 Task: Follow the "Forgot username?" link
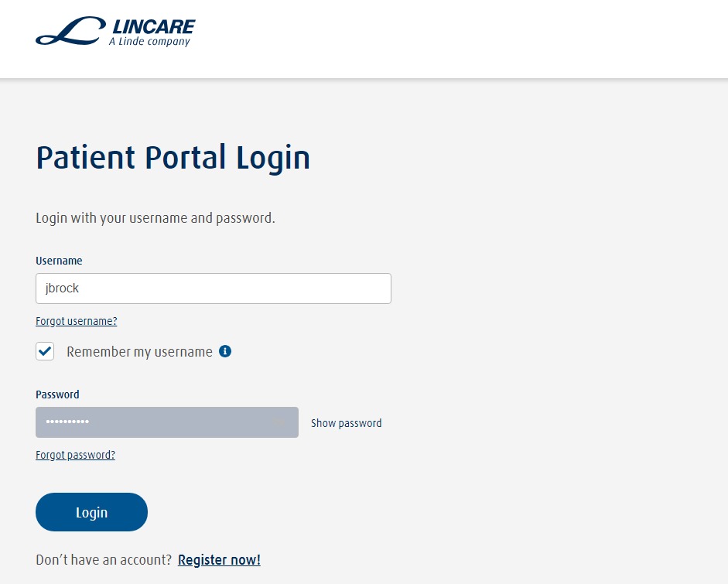coord(76,321)
